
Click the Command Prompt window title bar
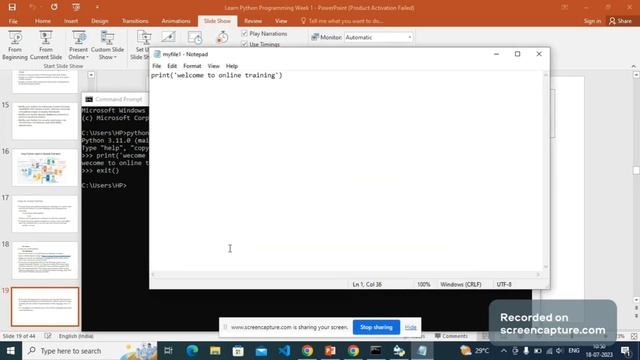tap(115, 99)
